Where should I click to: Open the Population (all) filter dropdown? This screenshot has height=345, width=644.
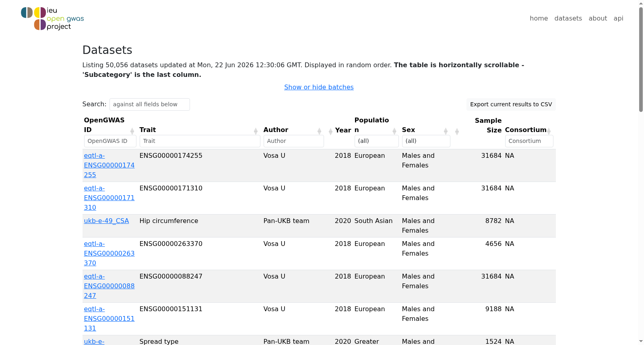pos(376,141)
